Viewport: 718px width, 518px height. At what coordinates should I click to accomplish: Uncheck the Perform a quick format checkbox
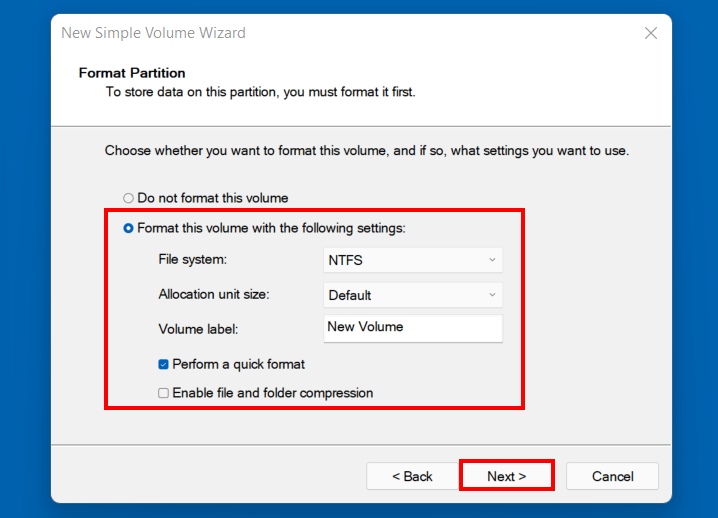(163, 364)
